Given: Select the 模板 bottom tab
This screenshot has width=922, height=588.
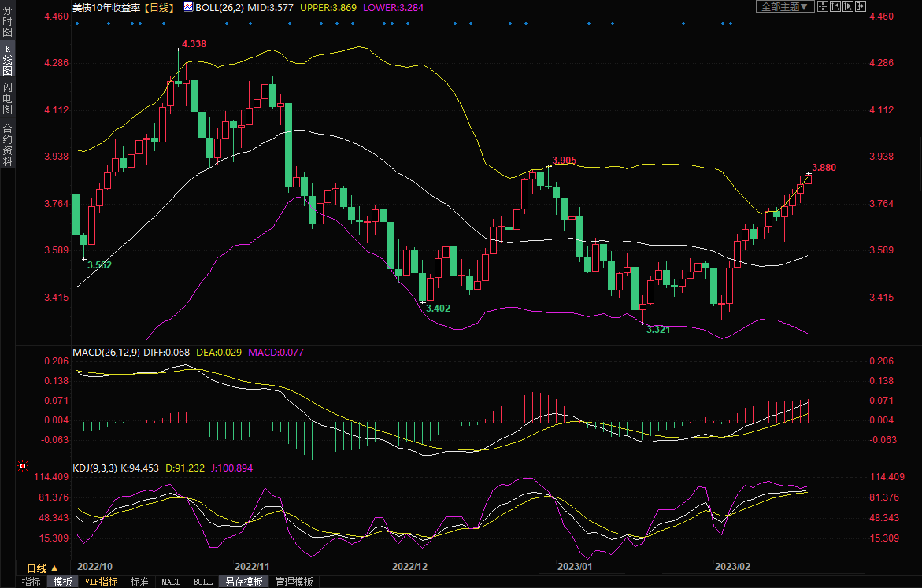Looking at the screenshot, I should coord(63,582).
